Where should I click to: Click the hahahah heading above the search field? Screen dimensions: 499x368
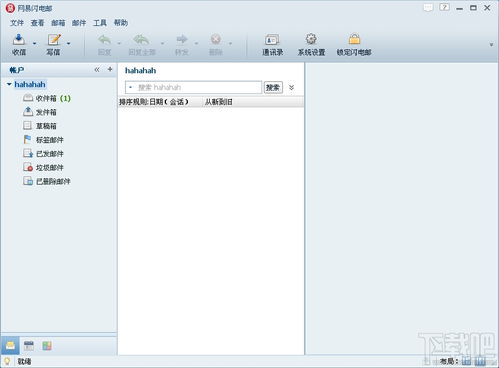pyautogui.click(x=140, y=70)
